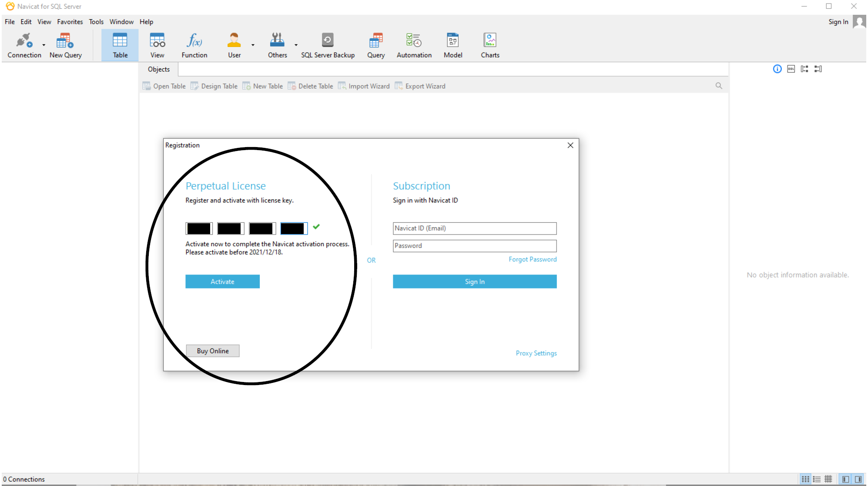The image size is (868, 486).
Task: Switch to the Objects tab
Action: pos(159,69)
